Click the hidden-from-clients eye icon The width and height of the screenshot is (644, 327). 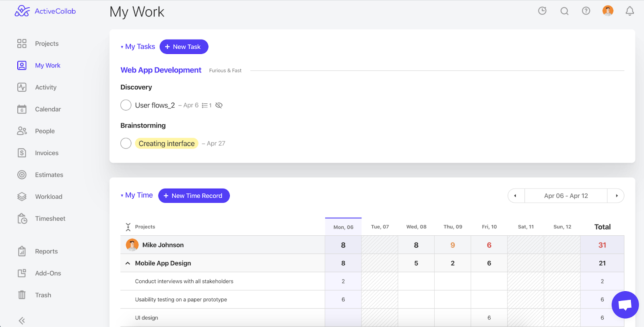click(219, 105)
